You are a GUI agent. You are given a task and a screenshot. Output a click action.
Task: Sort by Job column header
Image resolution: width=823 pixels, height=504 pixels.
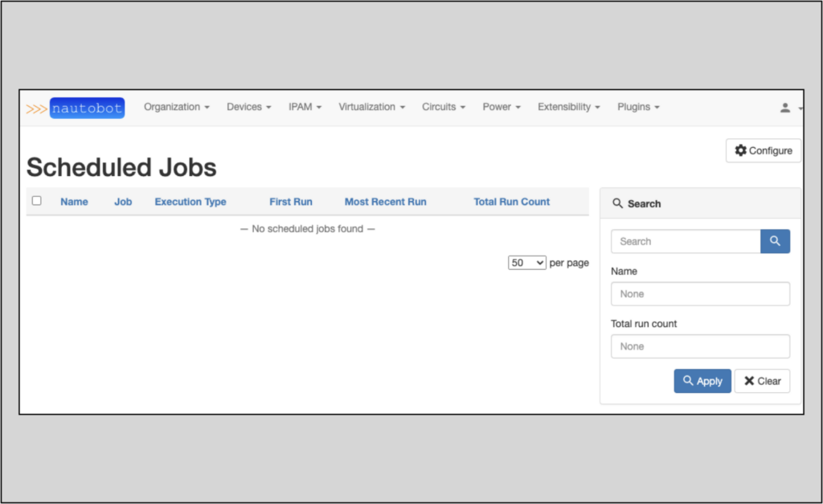(123, 202)
